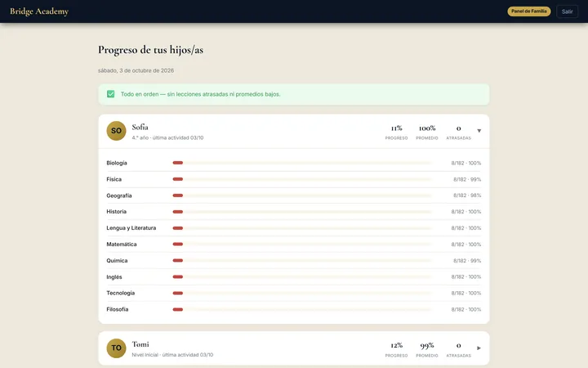Select the Inglés subject label
This screenshot has height=368, width=588.
point(114,276)
